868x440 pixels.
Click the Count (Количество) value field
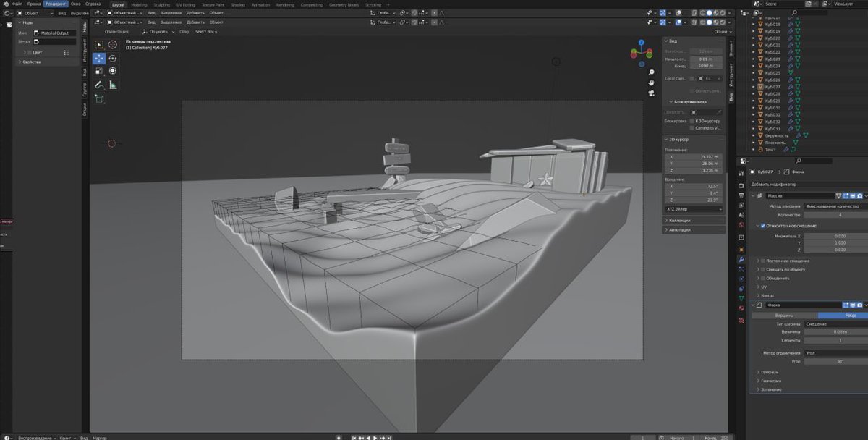click(835, 215)
